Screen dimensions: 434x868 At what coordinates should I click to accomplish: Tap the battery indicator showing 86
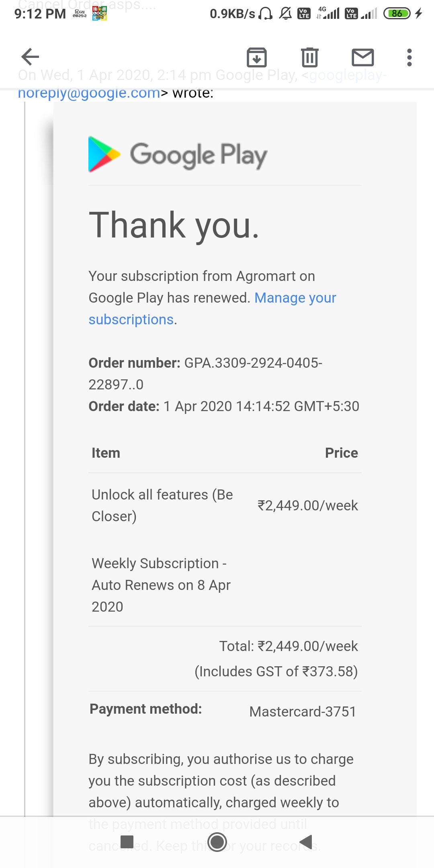click(x=397, y=14)
